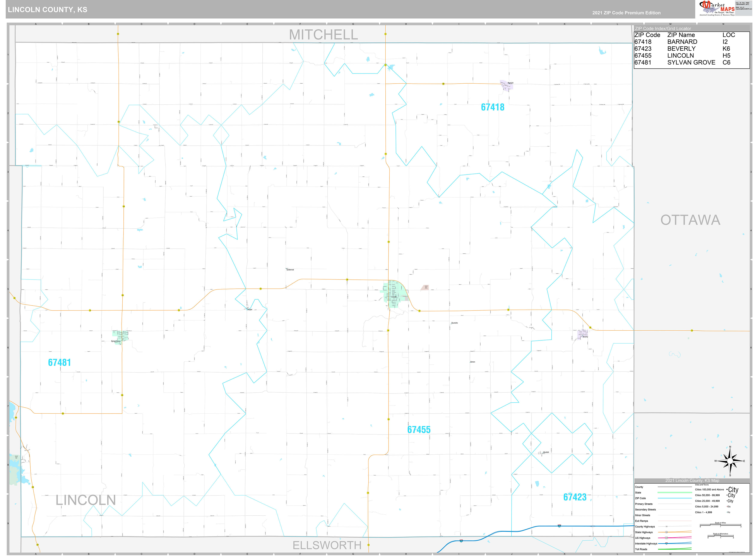Open the 2021 Lincoln County KS Map panel header
Screen dimensions: 756x556
pos(692,481)
